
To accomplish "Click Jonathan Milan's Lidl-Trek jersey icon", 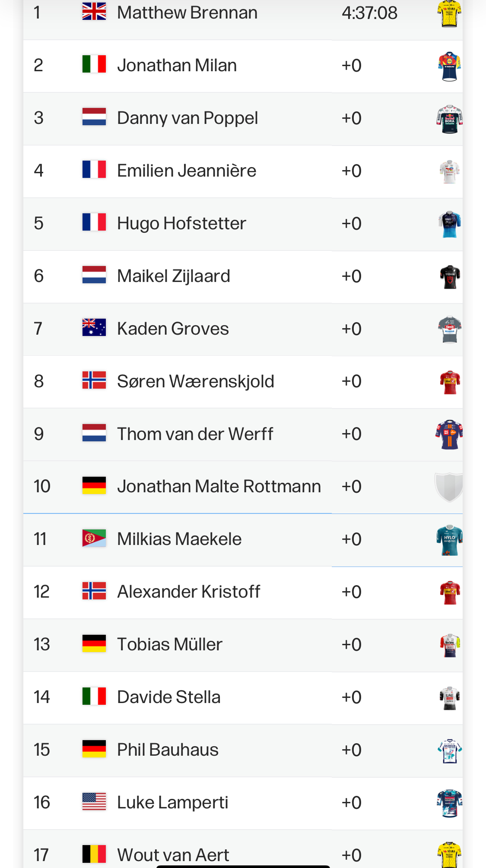I will click(x=449, y=66).
